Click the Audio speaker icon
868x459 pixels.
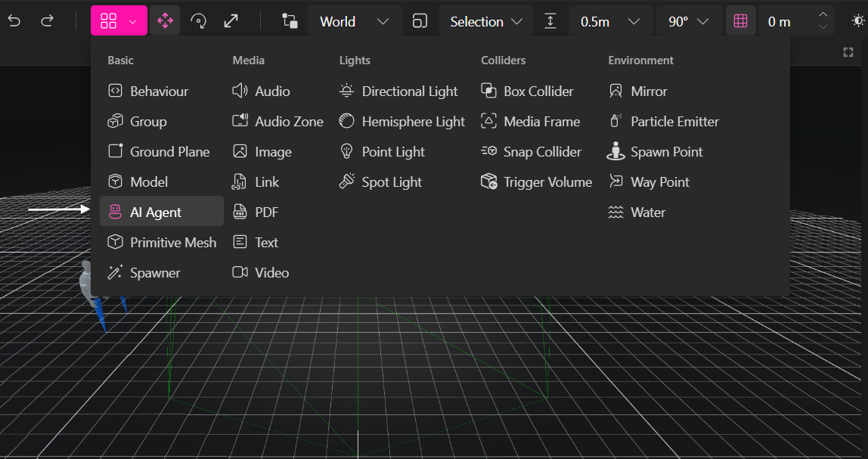[x=240, y=91]
